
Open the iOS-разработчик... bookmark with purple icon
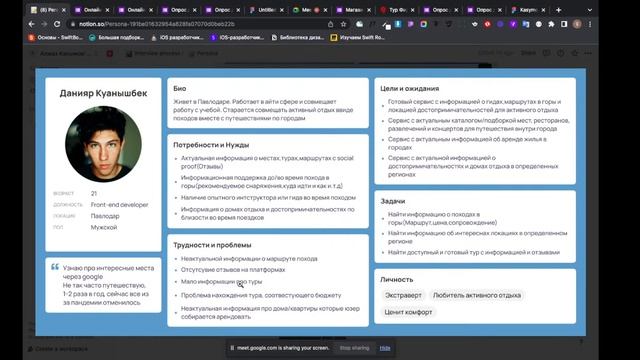237,37
